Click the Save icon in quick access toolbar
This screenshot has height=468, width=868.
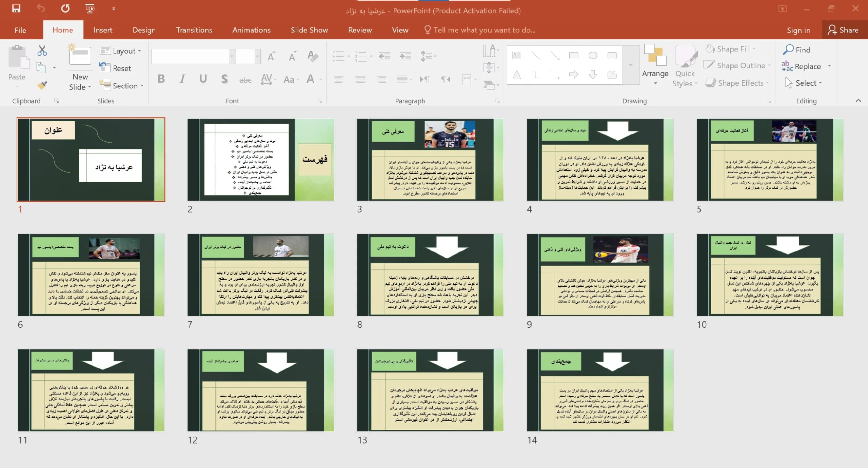tap(16, 8)
